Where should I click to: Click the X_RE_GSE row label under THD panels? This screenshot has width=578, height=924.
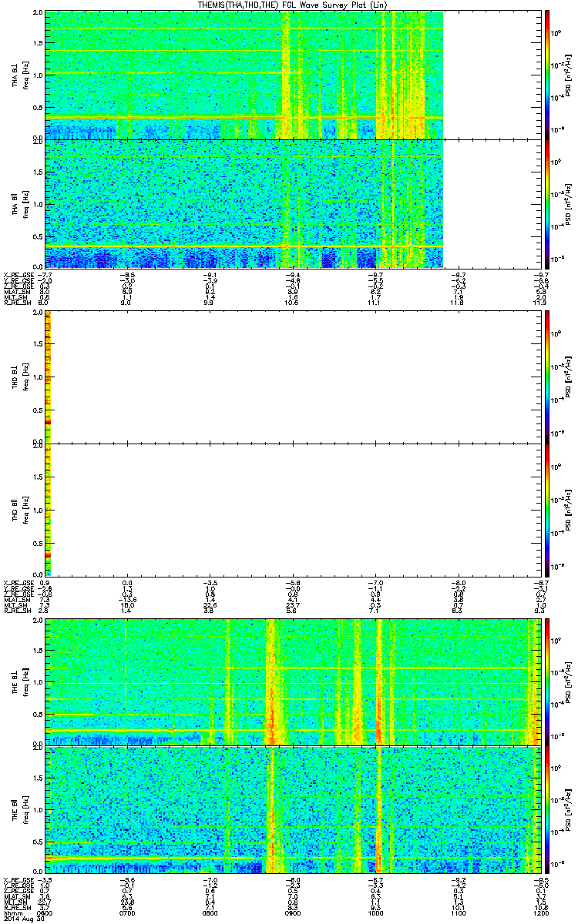coord(18,581)
